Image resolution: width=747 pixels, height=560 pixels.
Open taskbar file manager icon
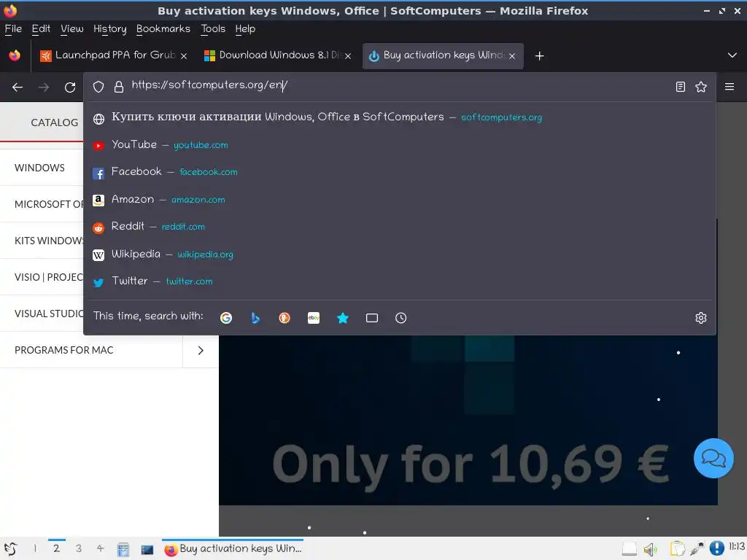tap(123, 550)
